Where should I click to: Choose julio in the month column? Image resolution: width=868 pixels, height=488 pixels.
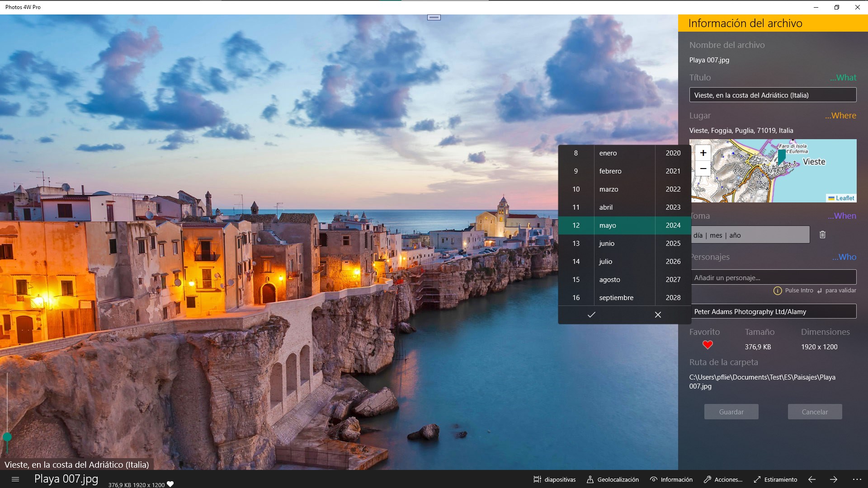(x=624, y=262)
